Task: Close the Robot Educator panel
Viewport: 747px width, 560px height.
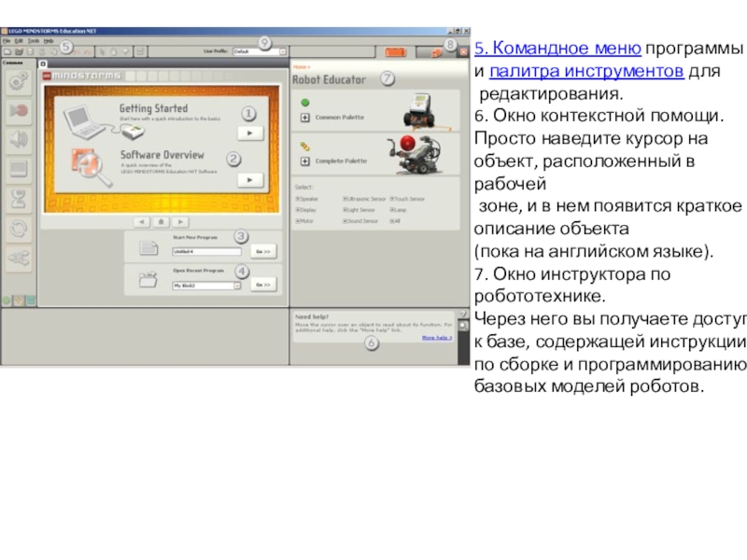Action: pos(463,52)
